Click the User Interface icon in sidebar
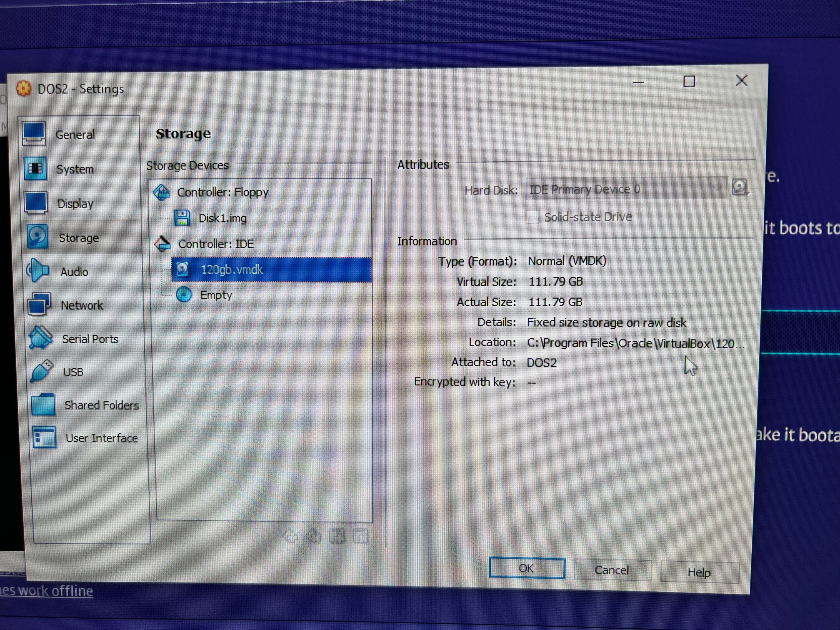840x630 pixels. point(44,437)
